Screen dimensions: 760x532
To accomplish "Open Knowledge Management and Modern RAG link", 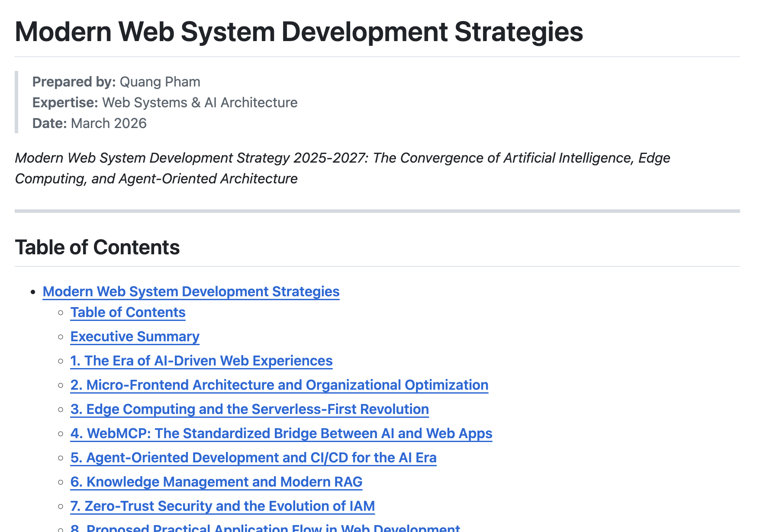I will [216, 482].
